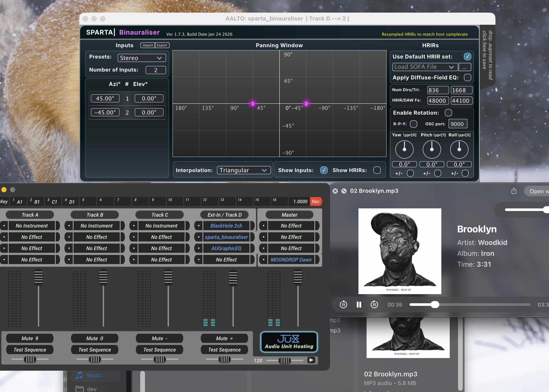549x392 pixels.
Task: Flip the Roll +/- checkbox
Action: click(x=465, y=173)
